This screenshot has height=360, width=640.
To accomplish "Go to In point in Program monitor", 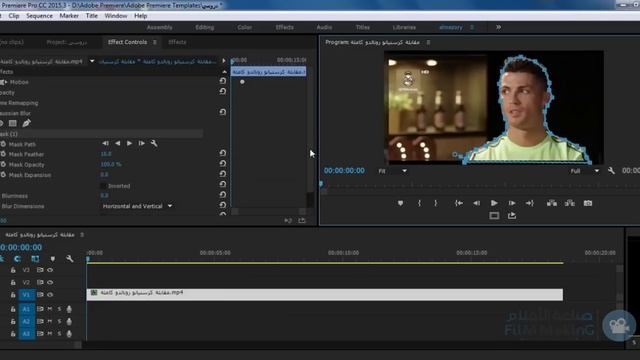I will click(x=459, y=203).
